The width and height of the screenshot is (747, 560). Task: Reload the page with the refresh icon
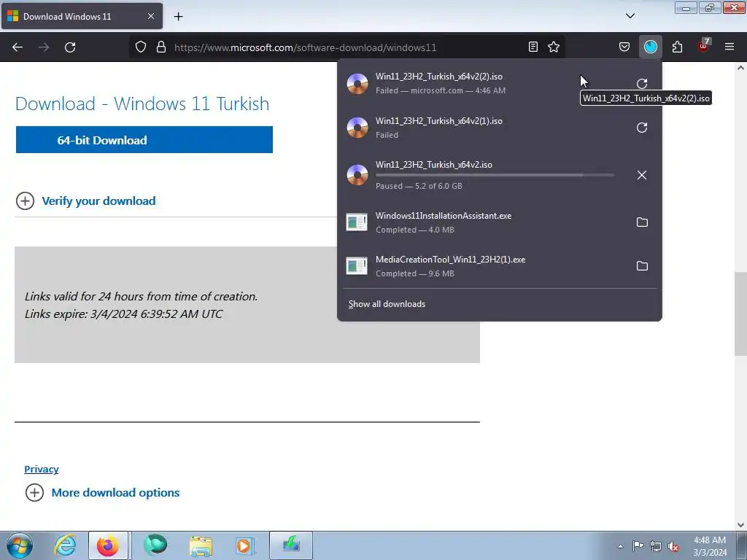(70, 47)
